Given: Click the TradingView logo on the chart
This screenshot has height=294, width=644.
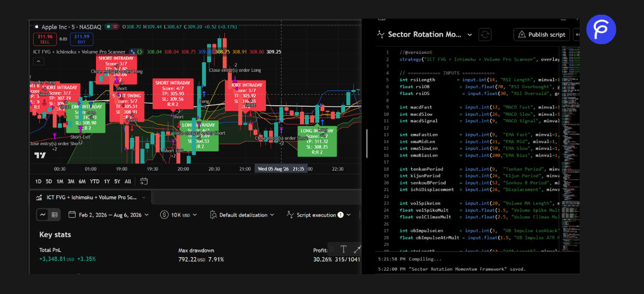Looking at the screenshot, I should 40,155.
